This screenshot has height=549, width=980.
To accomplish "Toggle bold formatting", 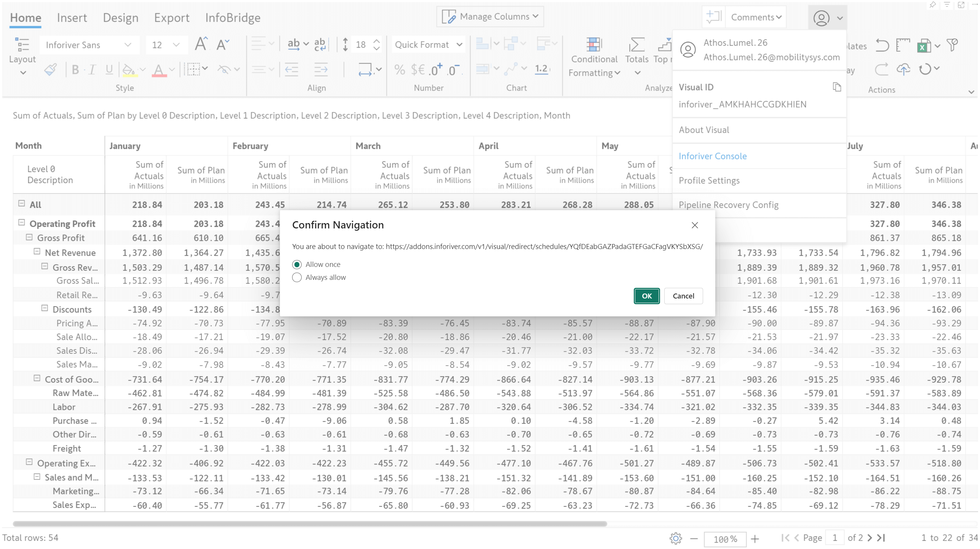I will [x=75, y=70].
